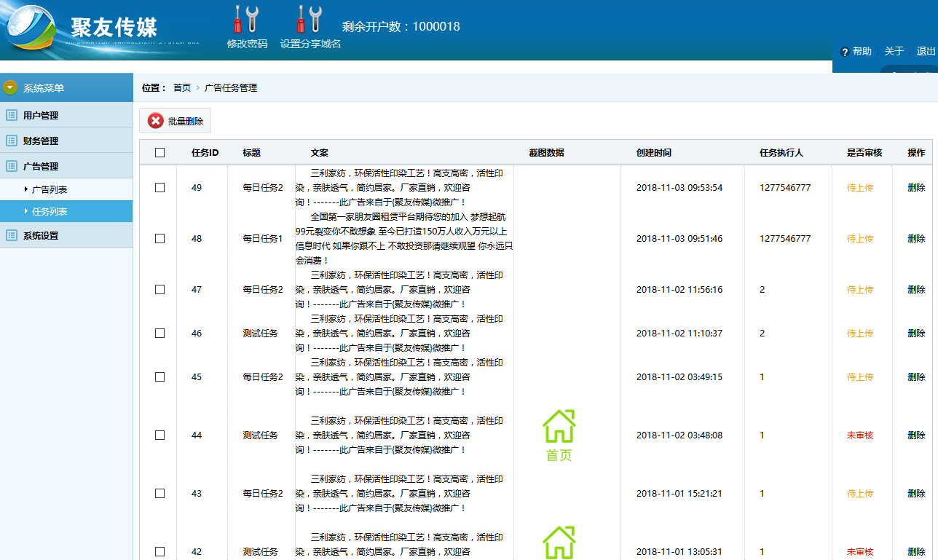The height and width of the screenshot is (560, 938).
Task: Click the 系统设置 list icon
Action: click(12, 235)
